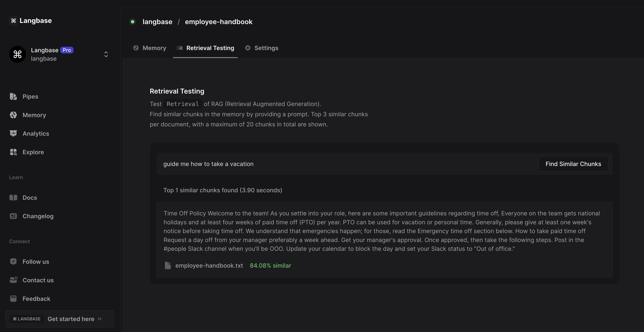
Task: Click the langbase breadcrumb link
Action: [x=157, y=22]
